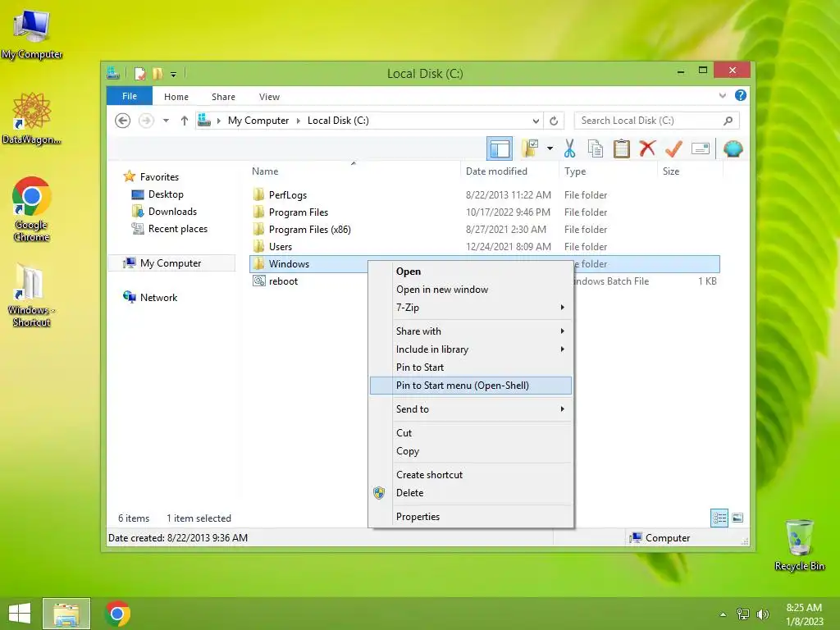This screenshot has height=630, width=840.
Task: Click the New folder title bar icon
Action: (x=157, y=73)
